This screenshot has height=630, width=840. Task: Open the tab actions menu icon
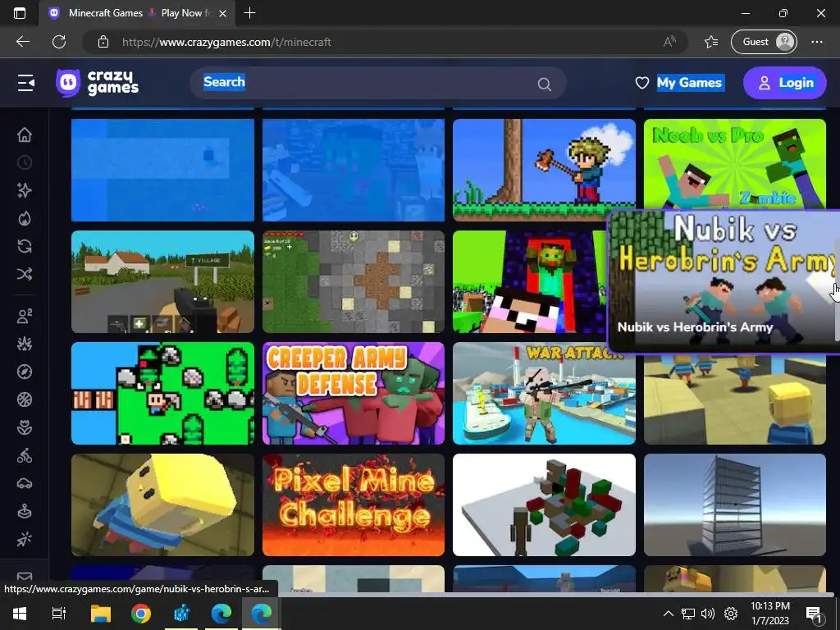[20, 13]
